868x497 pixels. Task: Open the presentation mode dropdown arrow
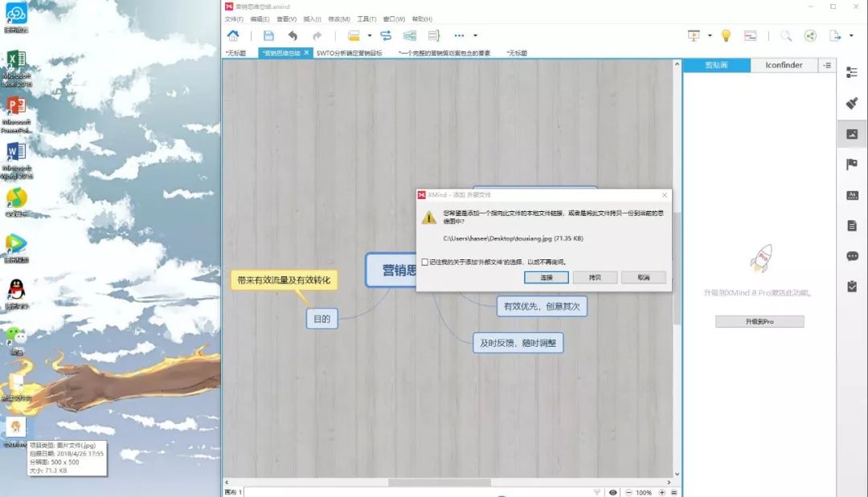710,36
